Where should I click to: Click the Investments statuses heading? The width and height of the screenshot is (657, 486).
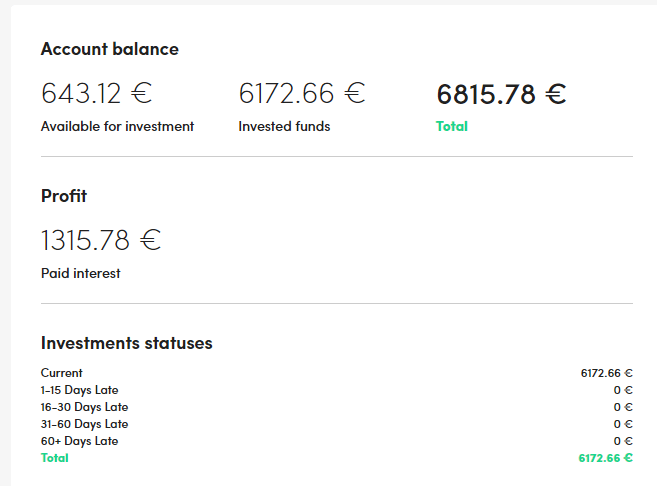click(127, 343)
